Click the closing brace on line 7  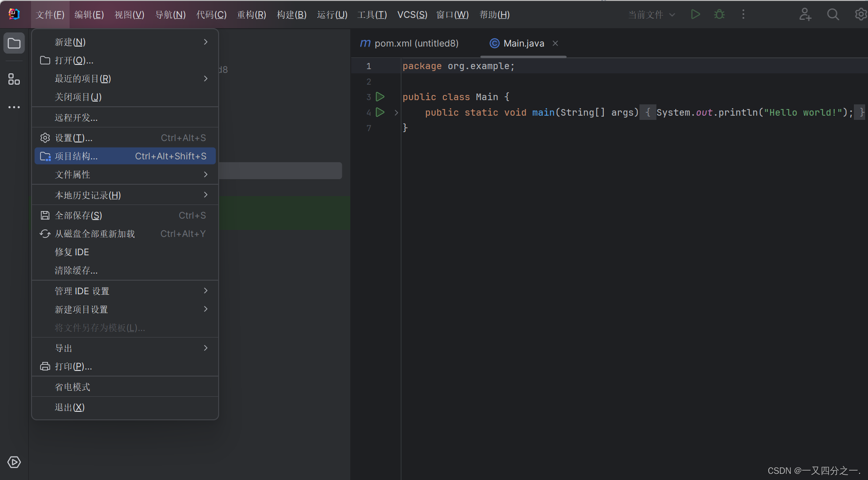click(x=405, y=128)
